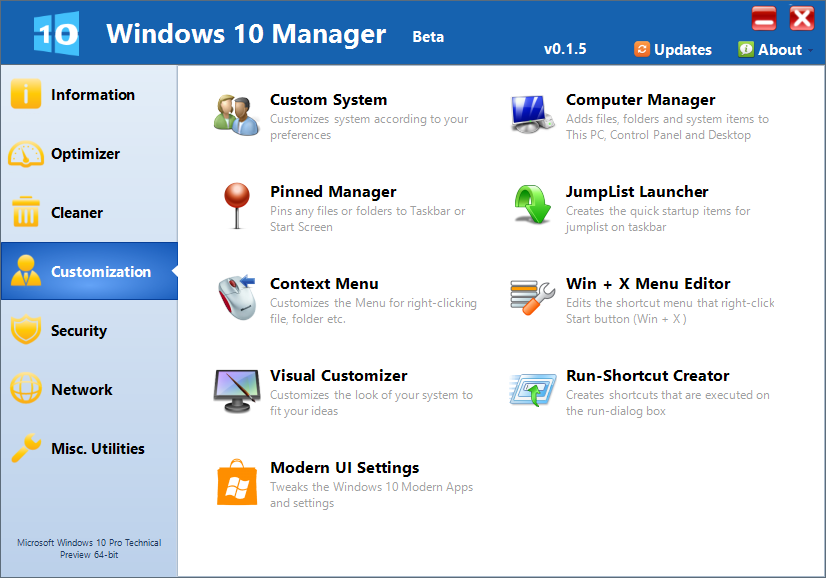The width and height of the screenshot is (826, 578).
Task: Click the Windows 10 Manager title text
Action: (246, 34)
